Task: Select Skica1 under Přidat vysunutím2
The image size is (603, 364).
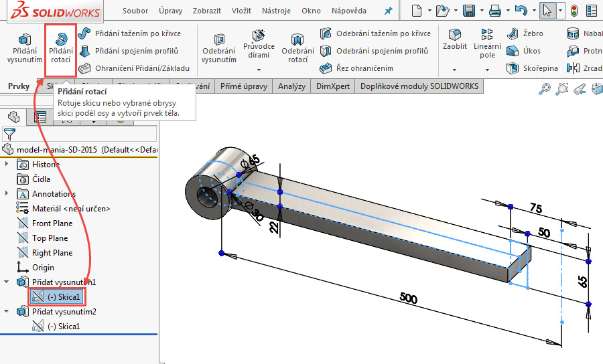Action: click(x=63, y=326)
